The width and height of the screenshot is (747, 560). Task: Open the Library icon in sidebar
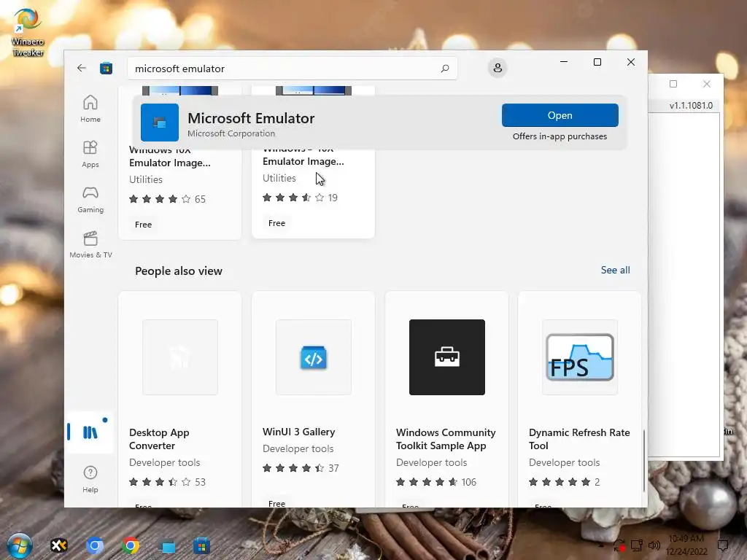tap(90, 432)
